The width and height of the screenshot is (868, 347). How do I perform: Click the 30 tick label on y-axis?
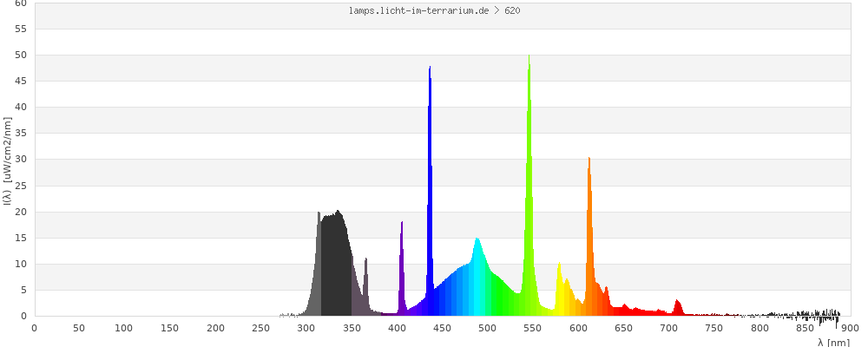click(20, 160)
